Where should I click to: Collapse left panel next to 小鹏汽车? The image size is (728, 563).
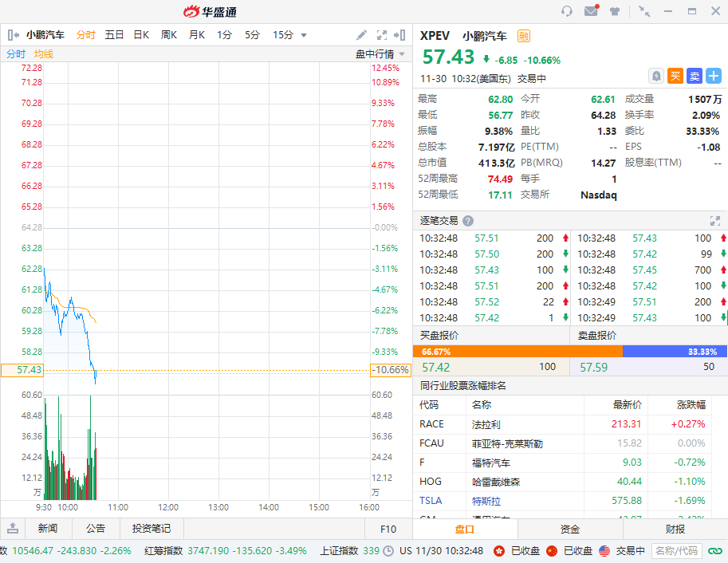[13, 35]
